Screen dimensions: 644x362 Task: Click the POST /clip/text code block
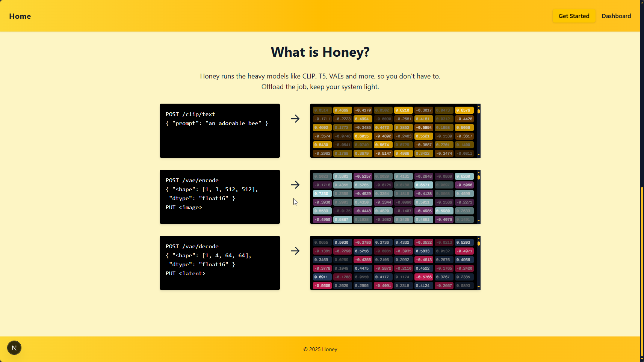(220, 131)
